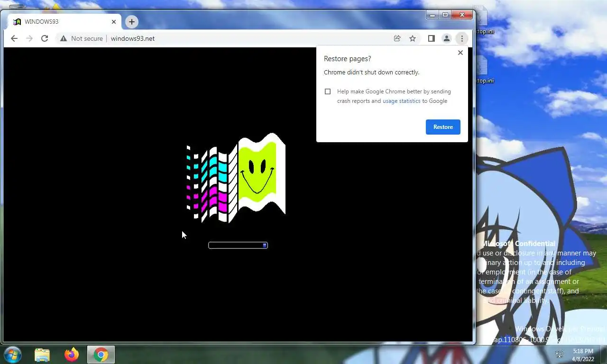607x364 pixels.
Task: Open a new Chrome tab
Action: tap(132, 21)
